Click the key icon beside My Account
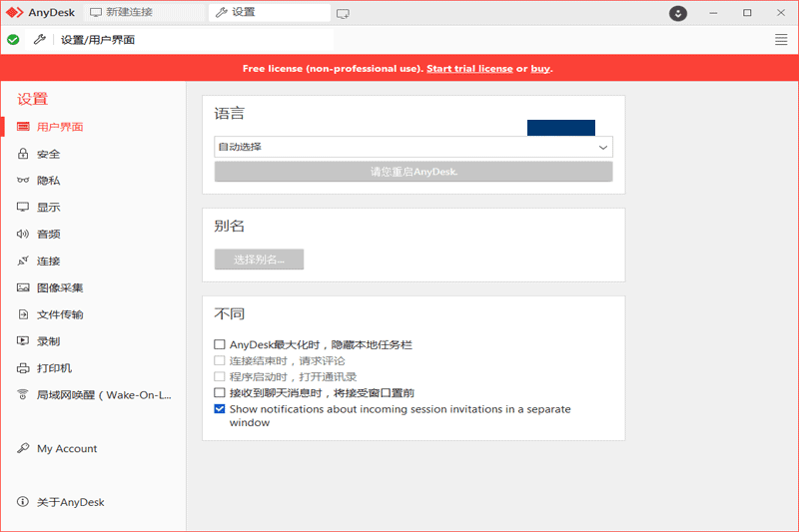The height and width of the screenshot is (532, 799). pyautogui.click(x=23, y=449)
